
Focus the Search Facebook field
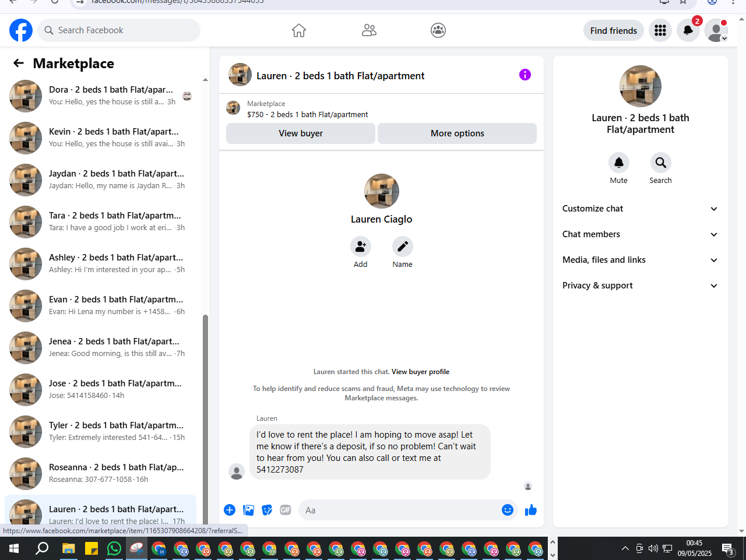coord(119,30)
